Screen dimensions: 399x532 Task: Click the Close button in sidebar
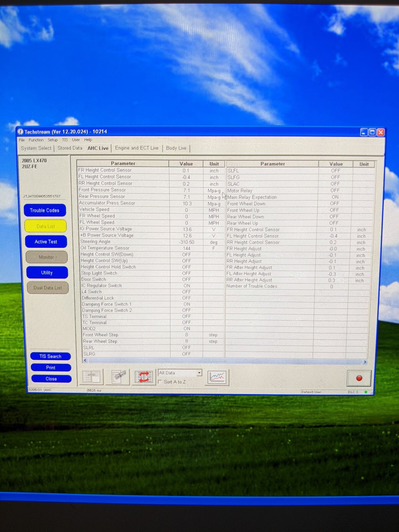tap(51, 379)
